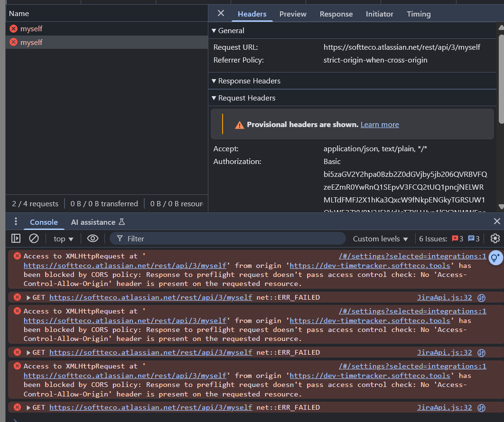Open the AI assistance tab
The width and height of the screenshot is (504, 422).
point(98,222)
